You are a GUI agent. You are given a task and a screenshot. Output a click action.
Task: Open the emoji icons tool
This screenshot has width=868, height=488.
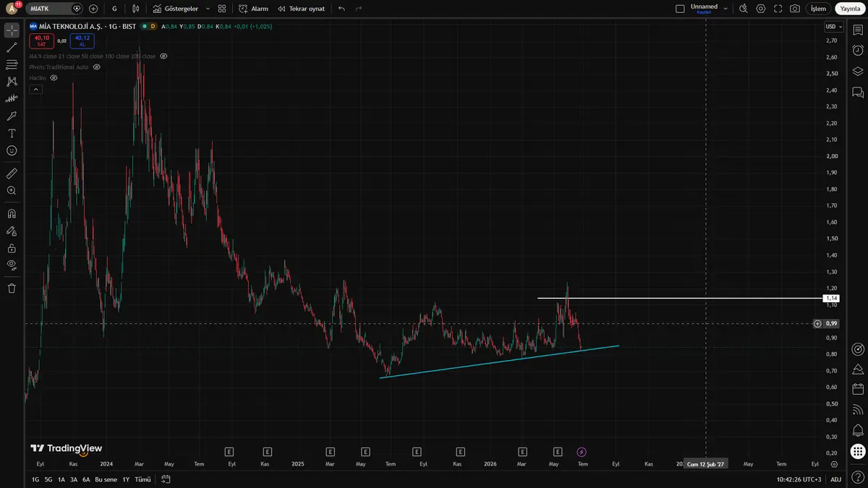[x=12, y=150]
